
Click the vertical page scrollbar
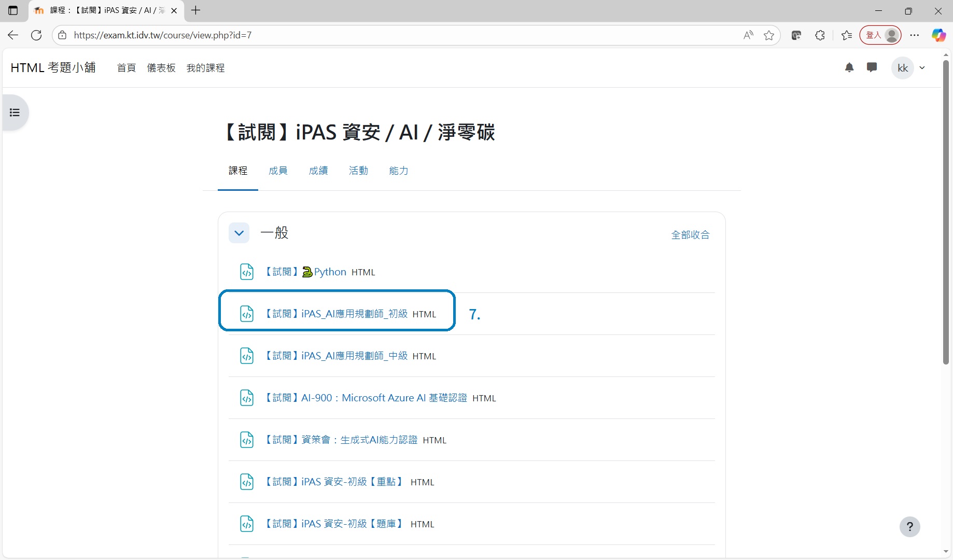click(946, 213)
